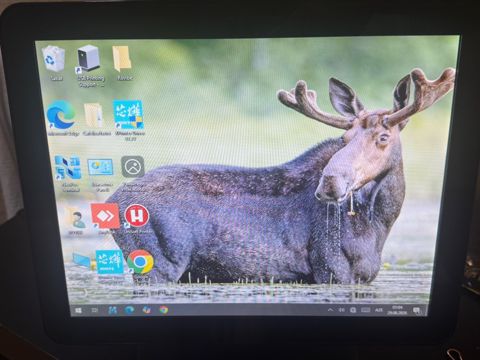
Task: Expand hidden system tray icons chevron
Action: coord(330,310)
